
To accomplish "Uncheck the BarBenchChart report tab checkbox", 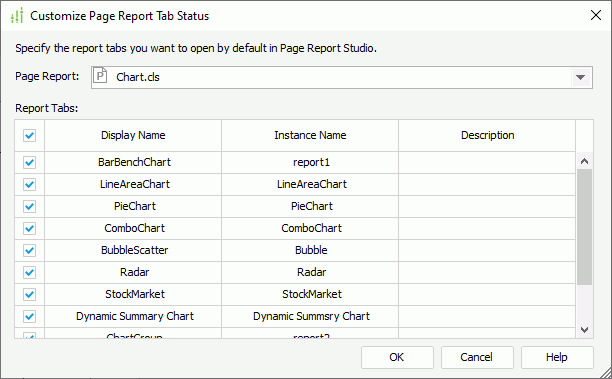I will [x=29, y=162].
